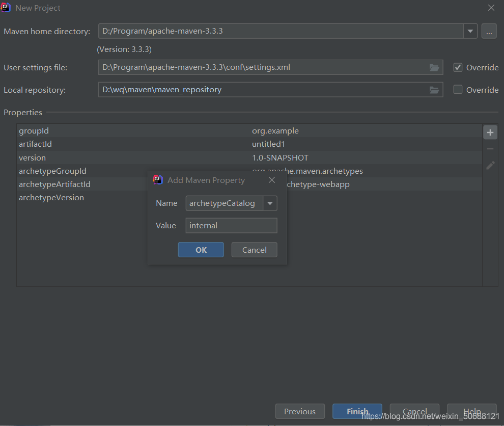Browse folder for User settings file

click(x=434, y=68)
